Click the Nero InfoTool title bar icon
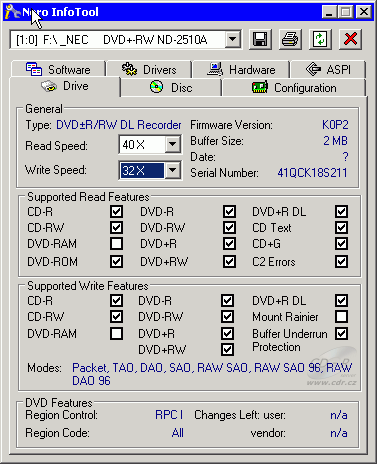This screenshot has height=464, width=377. [13, 12]
